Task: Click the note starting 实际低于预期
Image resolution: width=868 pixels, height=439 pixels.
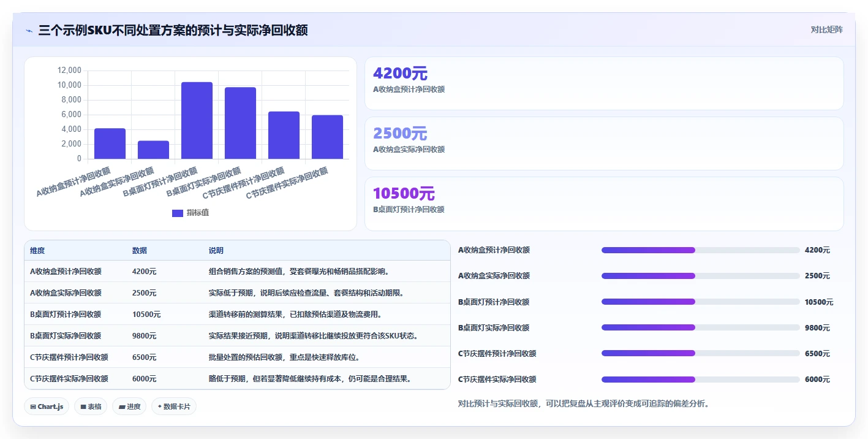Action: [x=306, y=293]
